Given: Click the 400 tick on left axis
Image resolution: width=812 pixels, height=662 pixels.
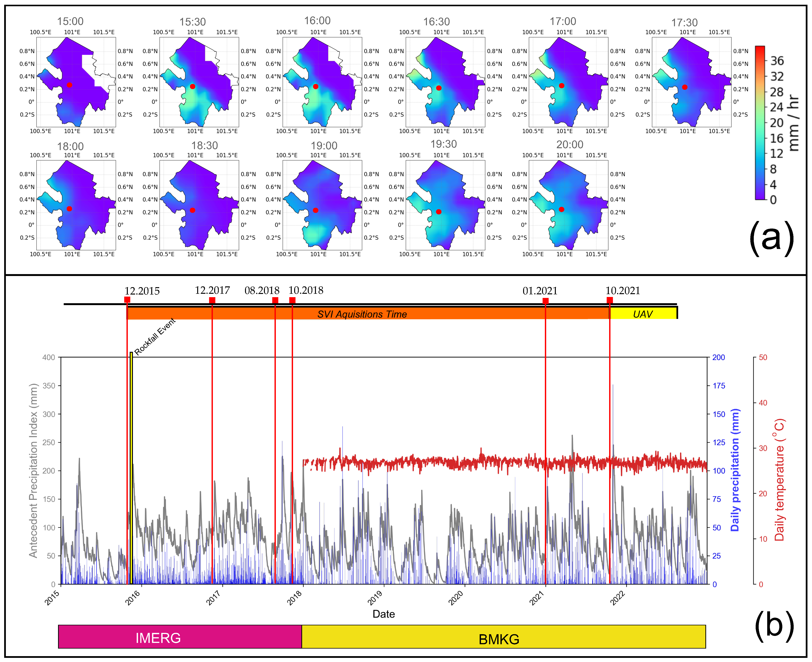Looking at the screenshot, I should click(x=49, y=357).
